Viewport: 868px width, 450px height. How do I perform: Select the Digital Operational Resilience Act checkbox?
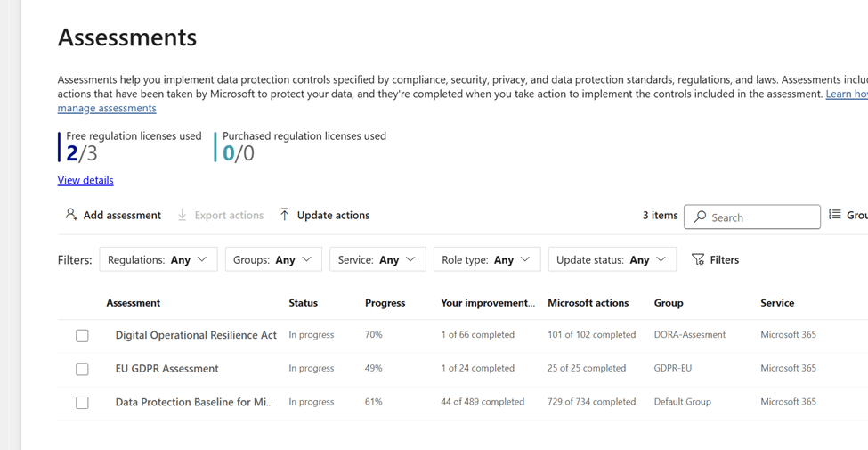coord(82,336)
